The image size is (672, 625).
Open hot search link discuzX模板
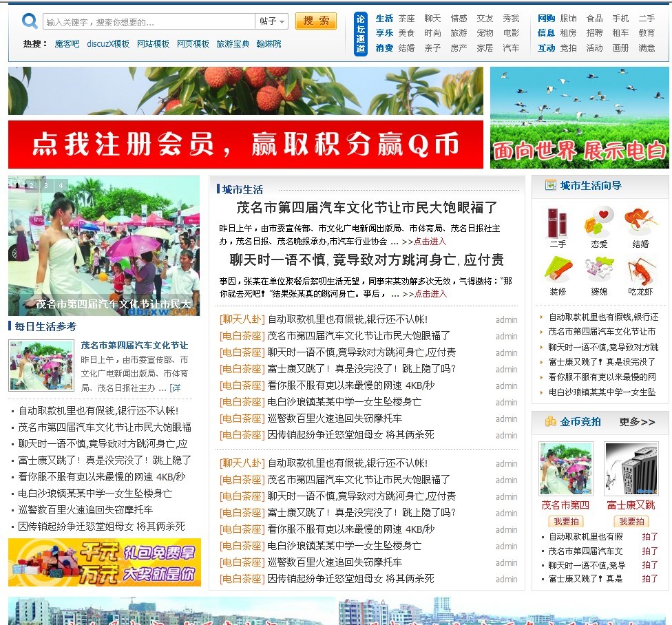pos(108,43)
